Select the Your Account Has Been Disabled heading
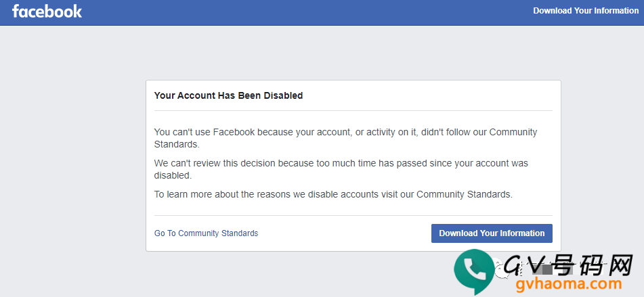Viewport: 644px width, 297px height. pyautogui.click(x=228, y=95)
